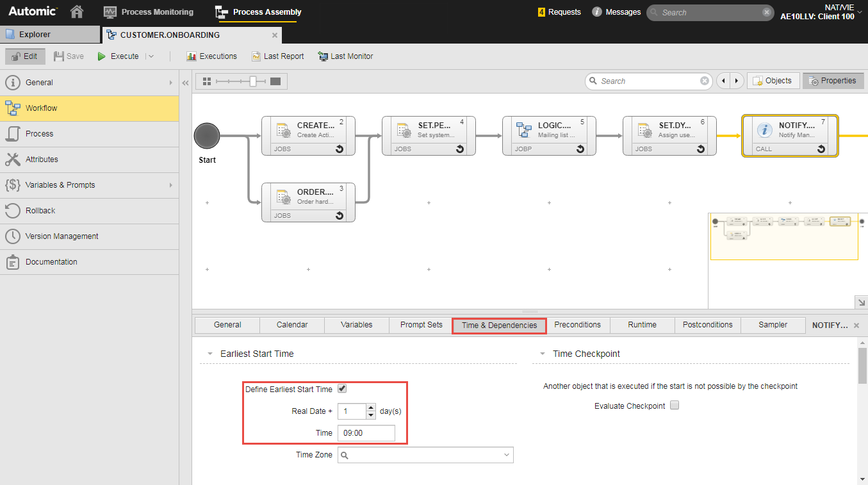Switch to the Preconditions tab

click(x=577, y=325)
